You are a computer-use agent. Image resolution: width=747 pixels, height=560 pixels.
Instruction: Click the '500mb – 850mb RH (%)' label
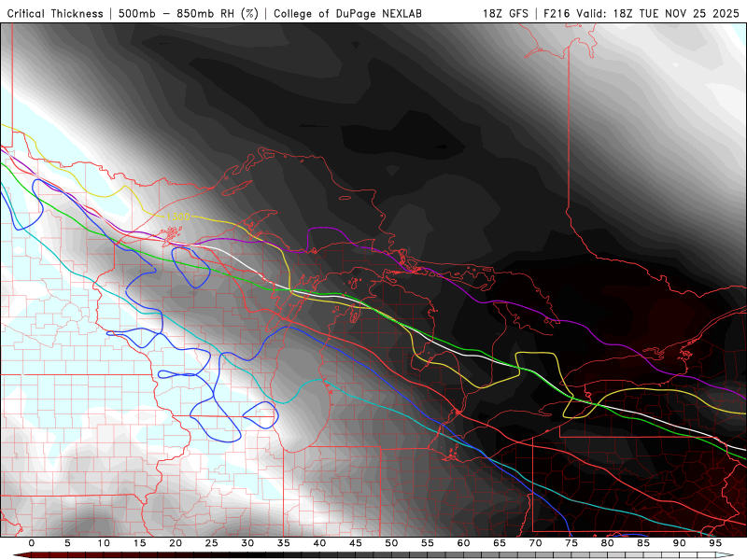pos(189,14)
